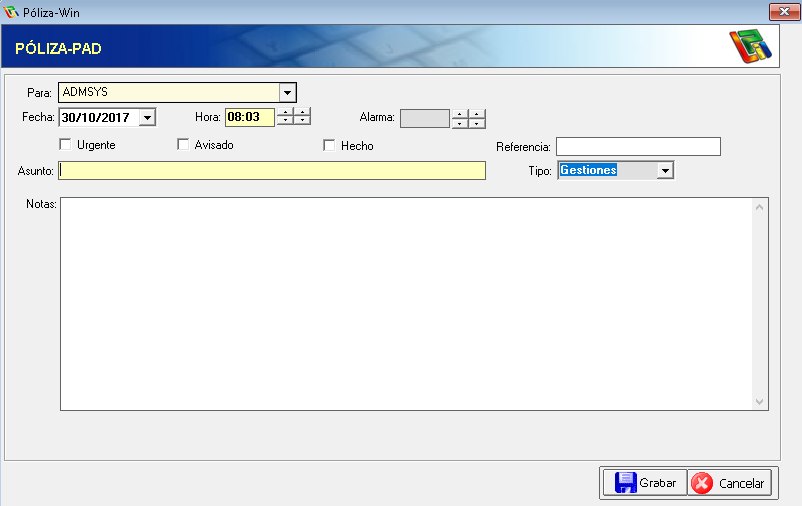Decrease the Hora hours with down arrow

tap(285, 121)
